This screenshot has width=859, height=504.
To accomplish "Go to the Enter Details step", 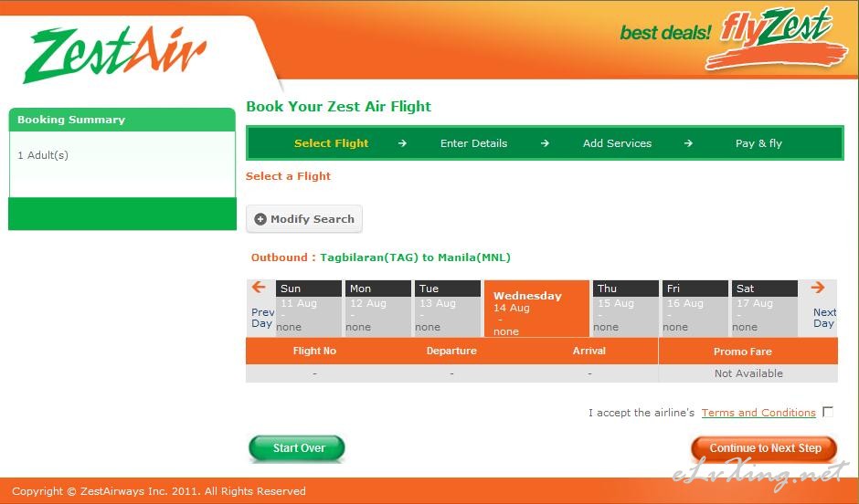I will (x=474, y=143).
